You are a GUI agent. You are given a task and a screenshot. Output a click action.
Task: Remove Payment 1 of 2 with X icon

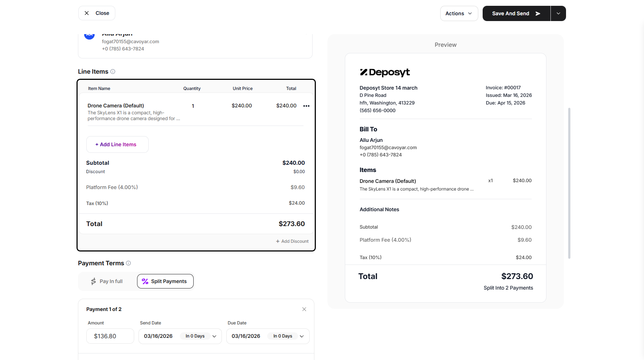[x=304, y=309]
